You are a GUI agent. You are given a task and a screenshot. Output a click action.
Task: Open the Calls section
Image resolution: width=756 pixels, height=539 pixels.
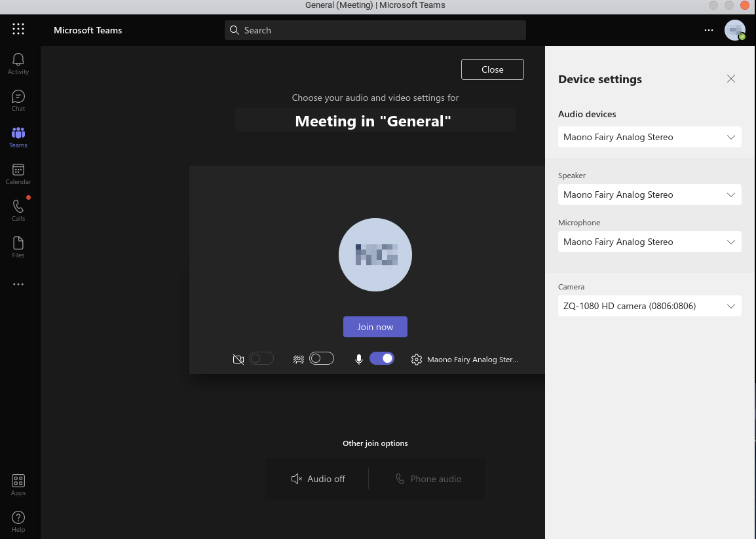tap(18, 211)
